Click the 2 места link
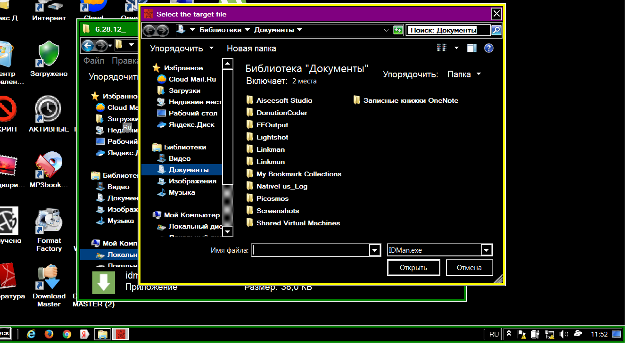The width and height of the screenshot is (644, 362). 305,81
